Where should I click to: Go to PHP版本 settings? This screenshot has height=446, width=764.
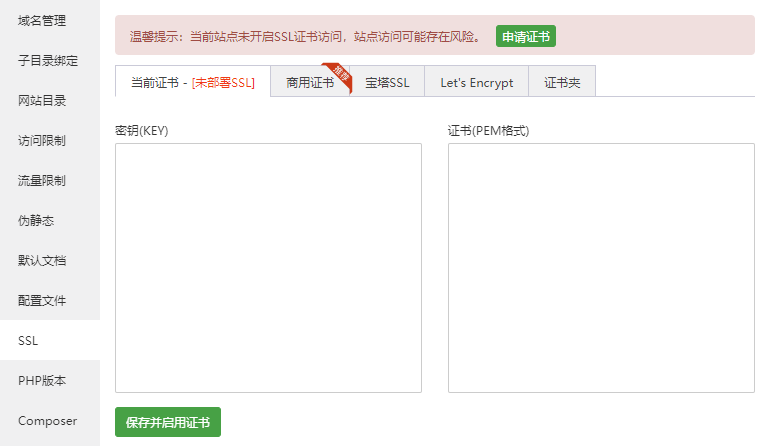44,380
